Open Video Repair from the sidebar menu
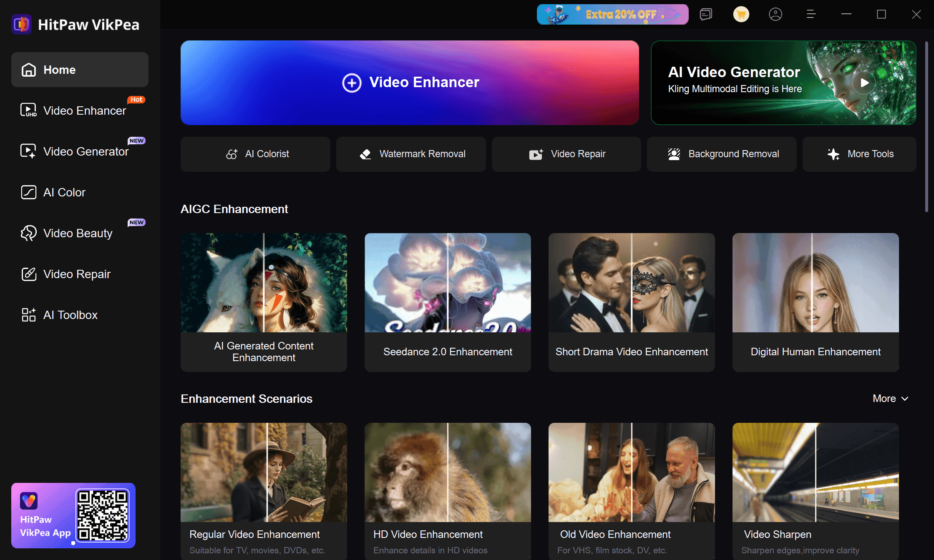934x560 pixels. (80, 274)
